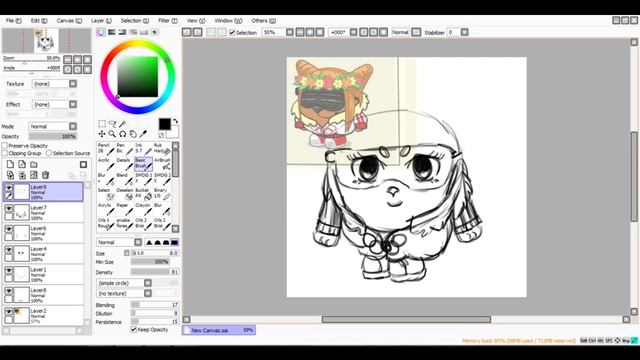Enable Preserve Opacity checkbox
The height and width of the screenshot is (360, 640).
click(5, 146)
